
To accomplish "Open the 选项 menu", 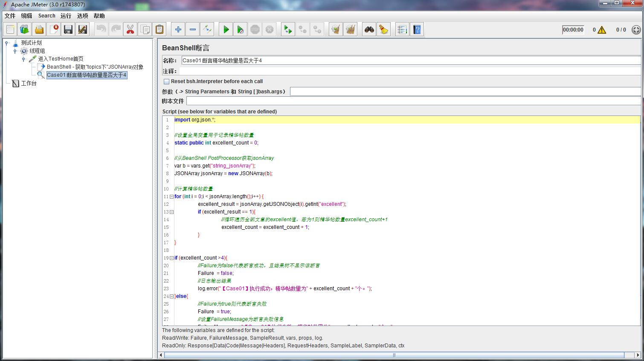I will (82, 16).
